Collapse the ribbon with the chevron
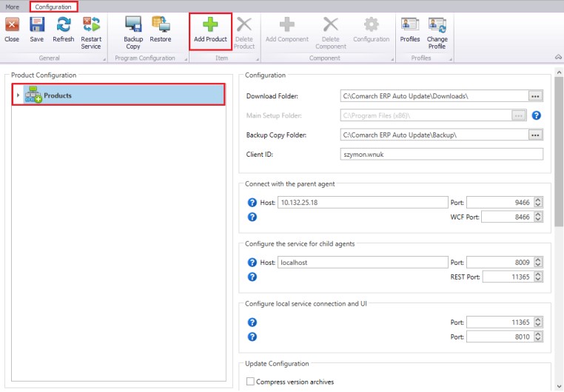This screenshot has width=564, height=392. click(558, 57)
